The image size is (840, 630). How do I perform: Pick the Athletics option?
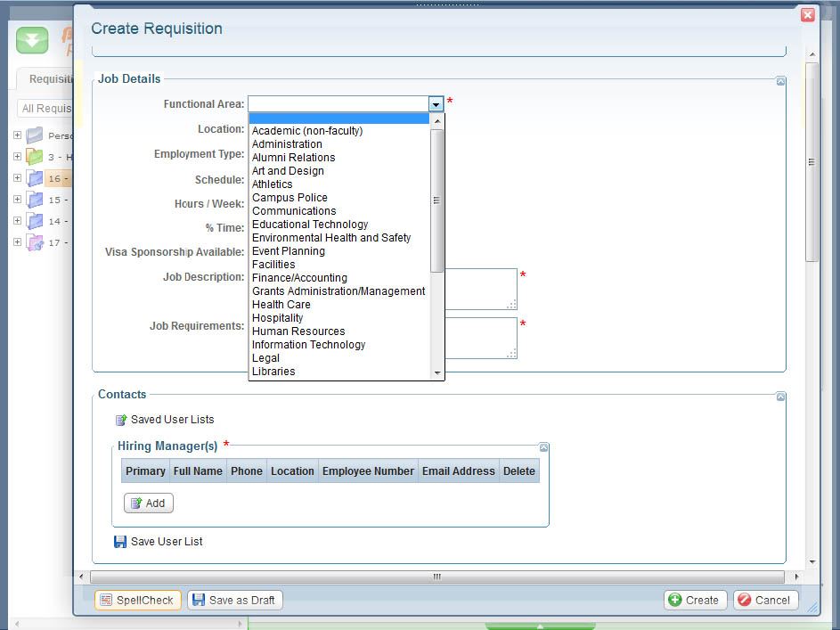click(x=272, y=184)
